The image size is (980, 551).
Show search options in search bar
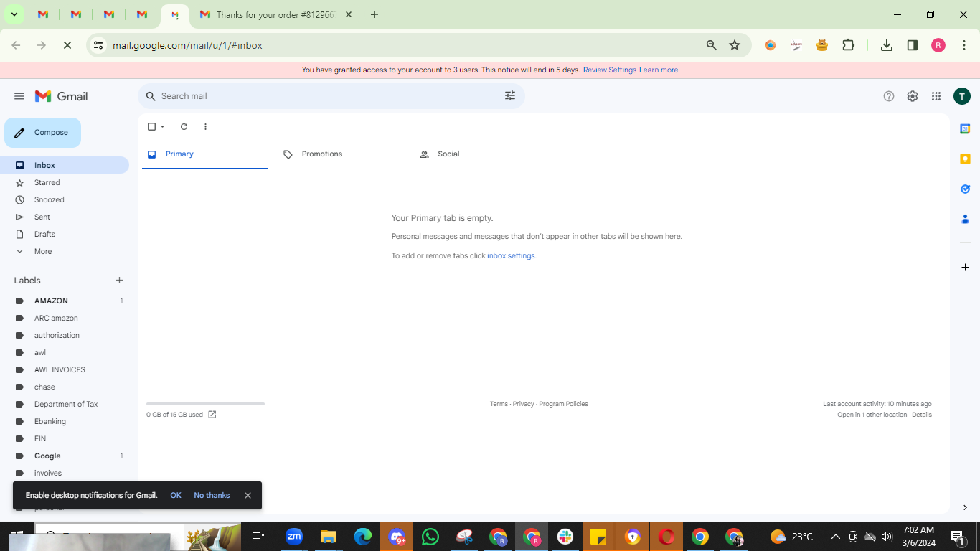(510, 96)
